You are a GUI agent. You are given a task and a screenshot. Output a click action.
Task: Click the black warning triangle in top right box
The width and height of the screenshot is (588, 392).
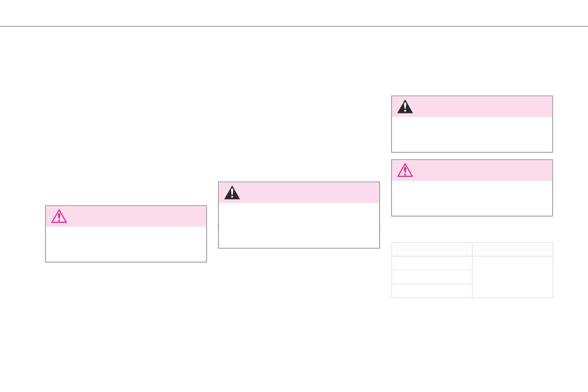coord(405,106)
